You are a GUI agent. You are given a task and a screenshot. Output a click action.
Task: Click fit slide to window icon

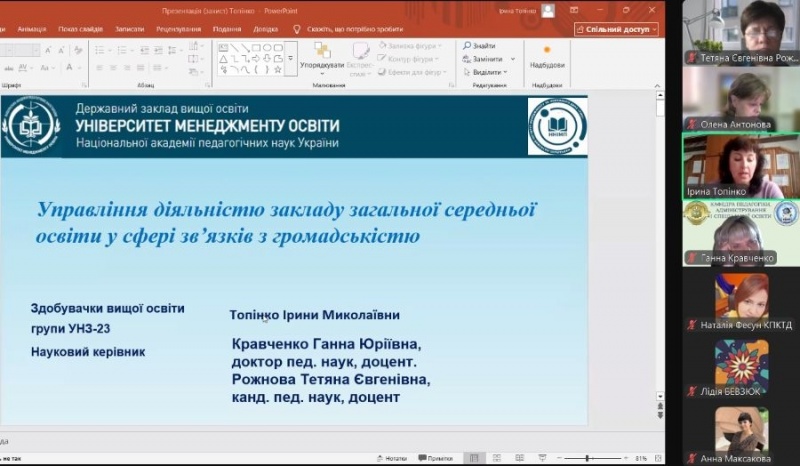[657, 458]
